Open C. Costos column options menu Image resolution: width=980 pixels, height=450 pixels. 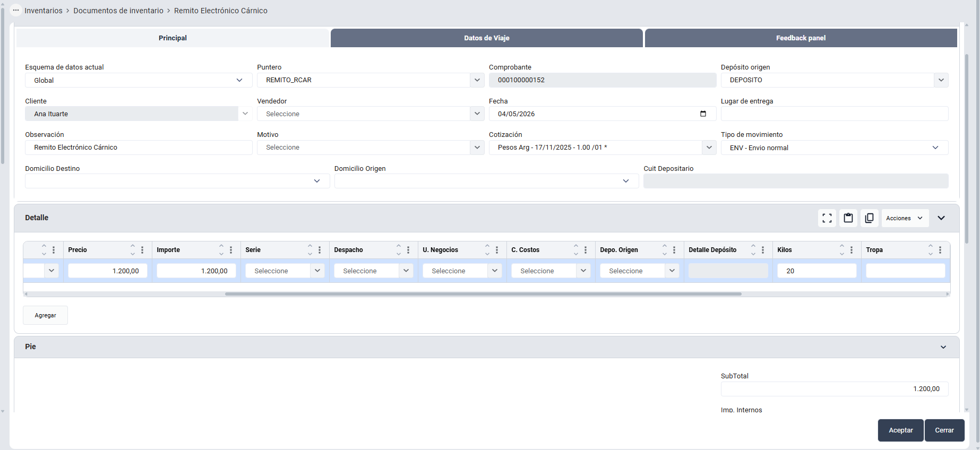click(x=586, y=250)
